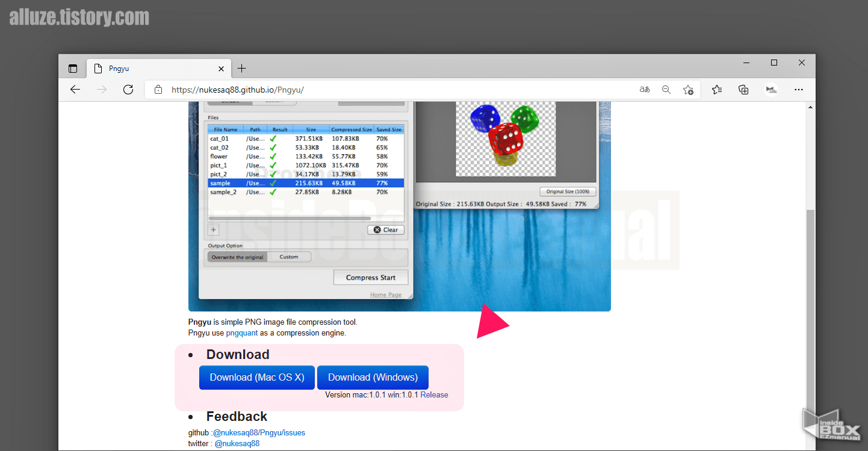Click the Download heading text
The image size is (868, 451).
(238, 355)
